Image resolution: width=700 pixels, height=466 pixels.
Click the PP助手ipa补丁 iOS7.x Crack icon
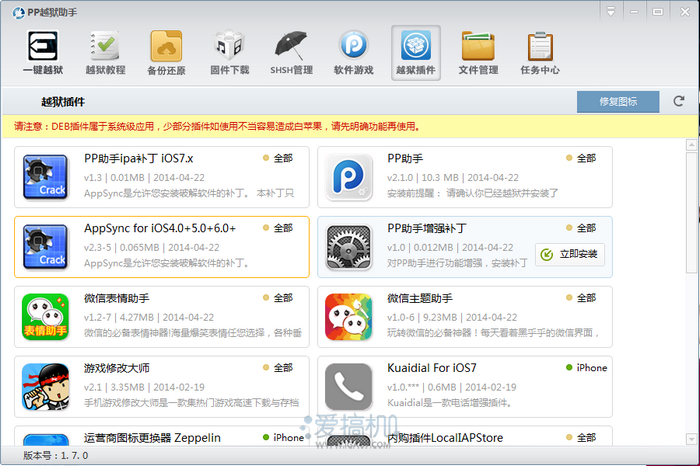(x=46, y=177)
